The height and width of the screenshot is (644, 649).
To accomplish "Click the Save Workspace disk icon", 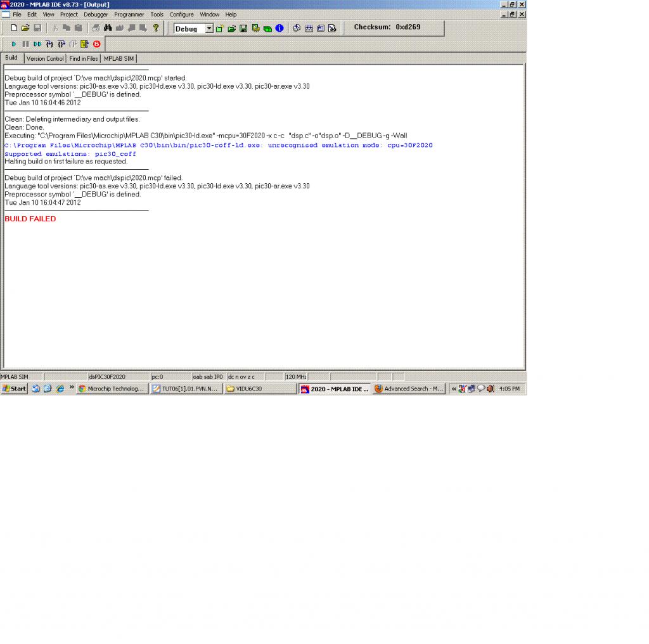I will pyautogui.click(x=243, y=28).
